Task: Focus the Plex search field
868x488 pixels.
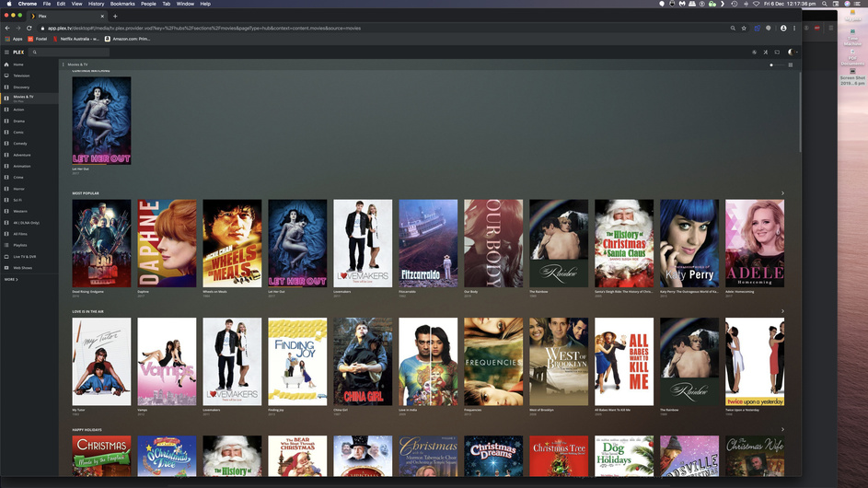Action: coord(69,52)
